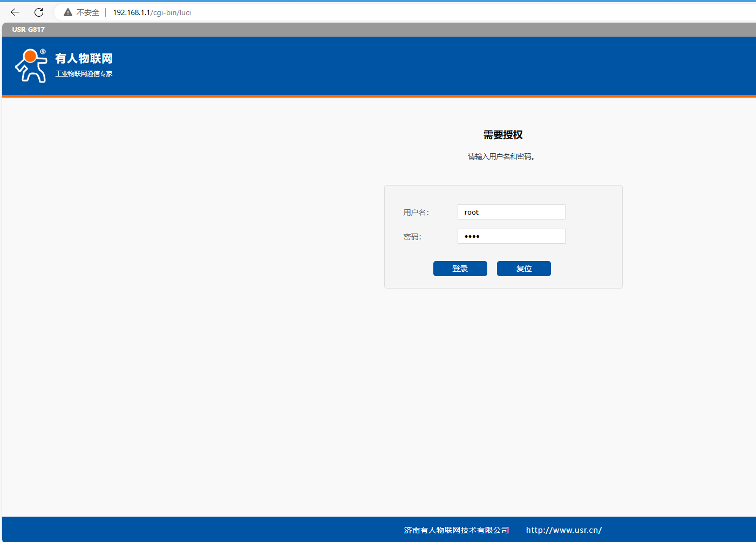This screenshot has width=756, height=542.
Task: Click the 有人物联网 brand name
Action: (84, 58)
